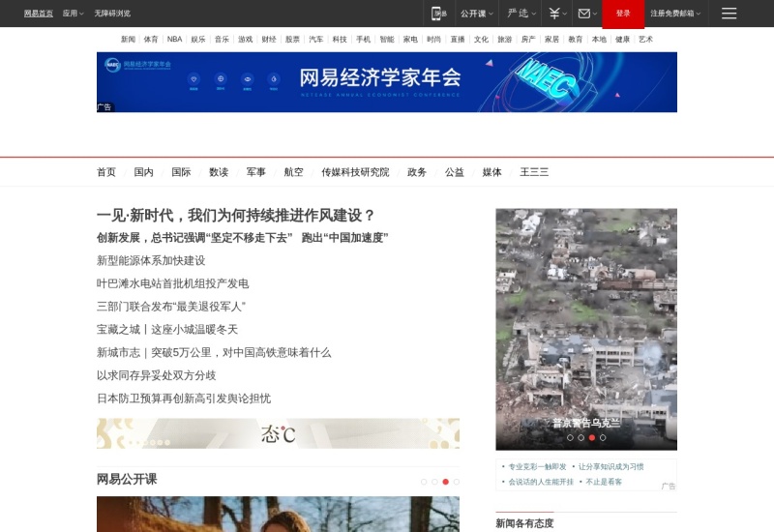This screenshot has height=532, width=774.
Task: Open the 旅游 channel link
Action: [504, 39]
